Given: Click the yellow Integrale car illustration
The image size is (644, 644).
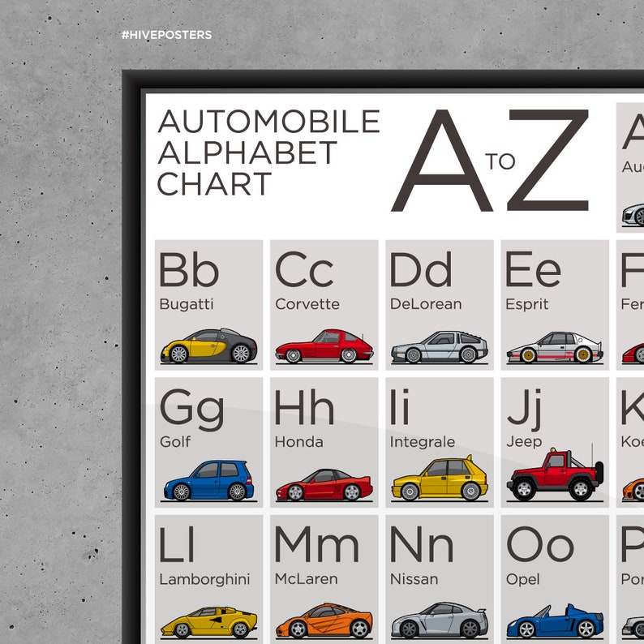Looking at the screenshot, I should pos(440,479).
